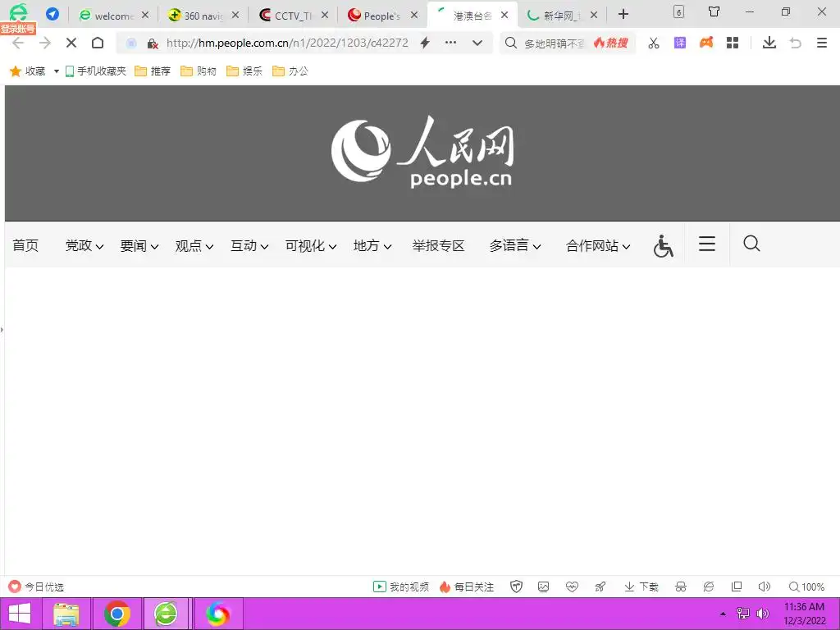Image resolution: width=840 pixels, height=630 pixels.
Task: Click the 人民网 people.cn logo
Action: coord(422,152)
